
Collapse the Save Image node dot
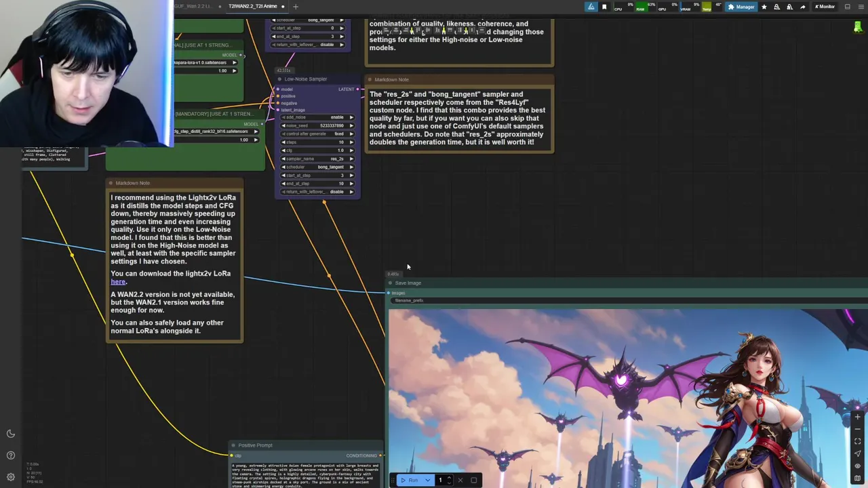coord(390,283)
